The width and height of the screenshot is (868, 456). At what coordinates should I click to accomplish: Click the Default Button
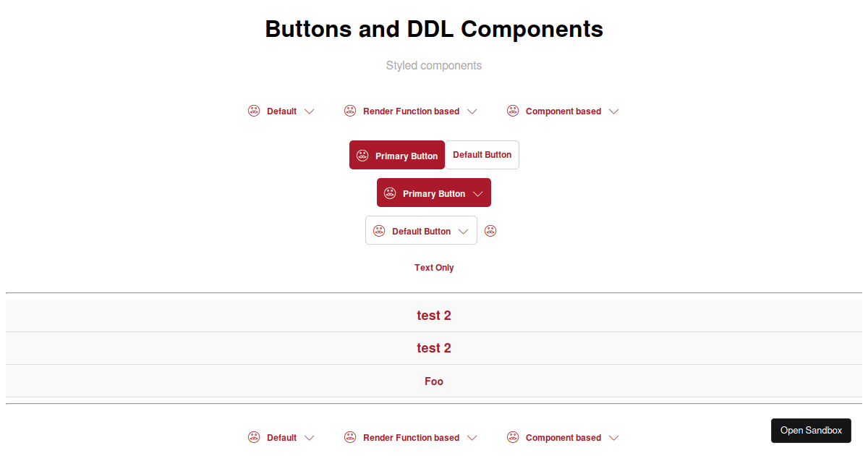(482, 154)
